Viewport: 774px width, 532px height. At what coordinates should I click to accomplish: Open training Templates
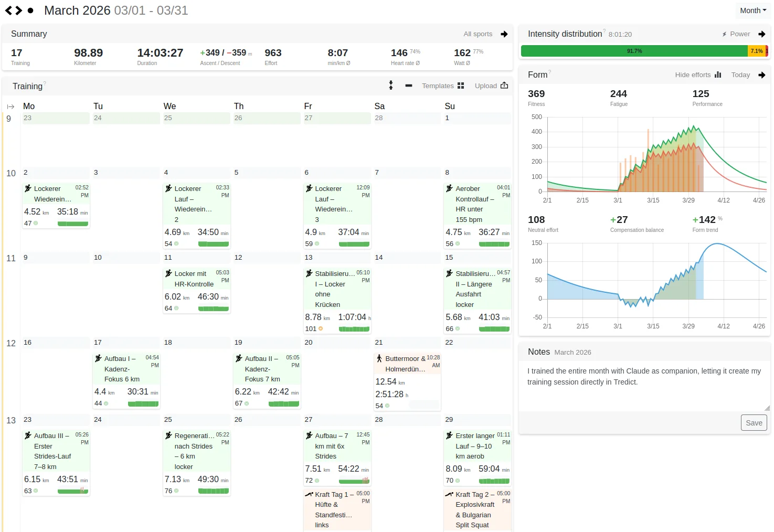tap(443, 86)
